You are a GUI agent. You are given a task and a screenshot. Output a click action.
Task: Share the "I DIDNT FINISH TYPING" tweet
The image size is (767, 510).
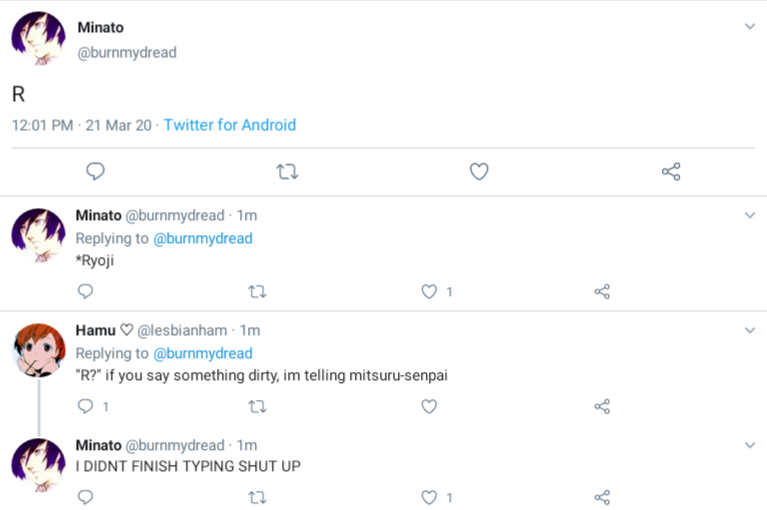(602, 497)
